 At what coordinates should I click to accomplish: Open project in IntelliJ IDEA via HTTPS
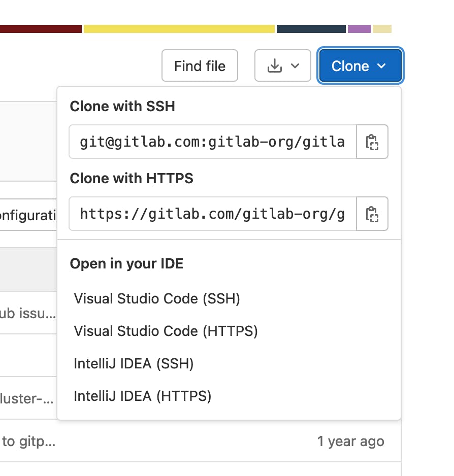(x=143, y=396)
